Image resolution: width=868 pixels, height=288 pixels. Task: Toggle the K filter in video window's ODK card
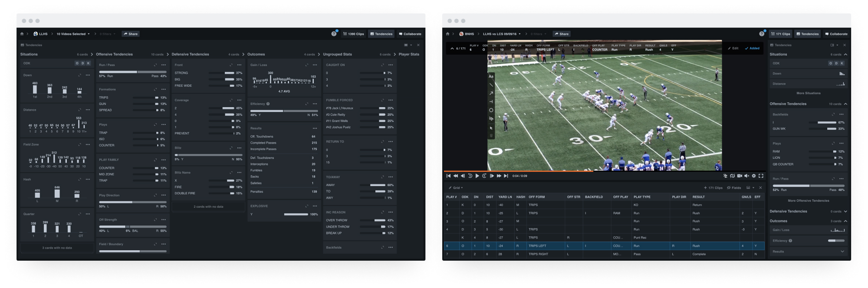pos(842,63)
